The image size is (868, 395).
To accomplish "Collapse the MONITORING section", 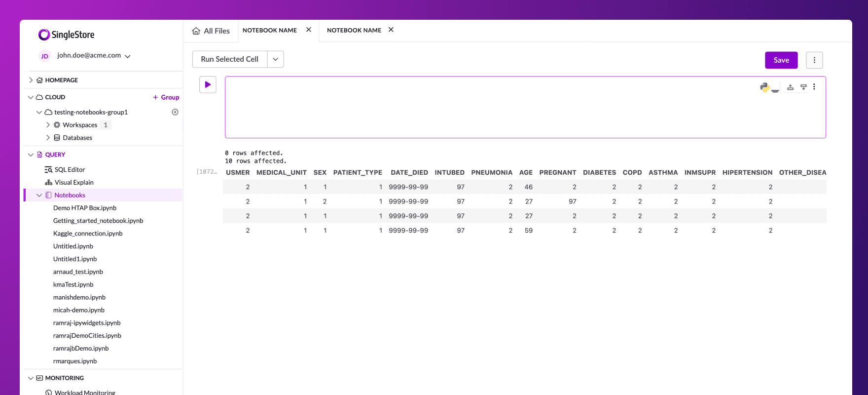I will [x=31, y=378].
